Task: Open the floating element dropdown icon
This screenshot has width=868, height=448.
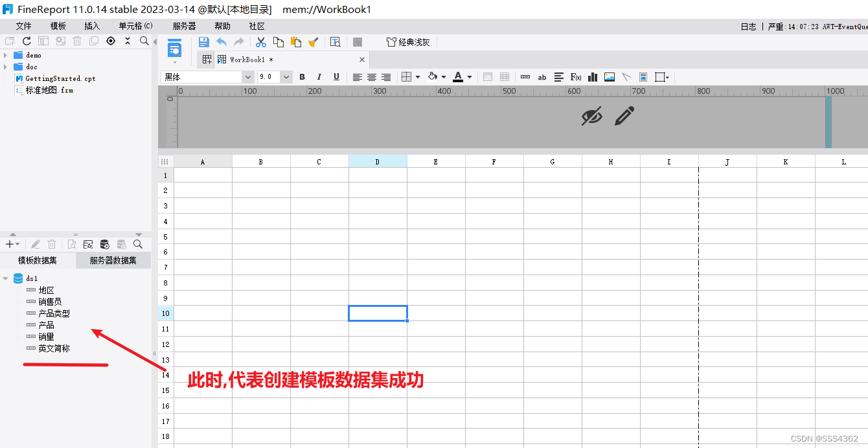Action: coord(662,77)
